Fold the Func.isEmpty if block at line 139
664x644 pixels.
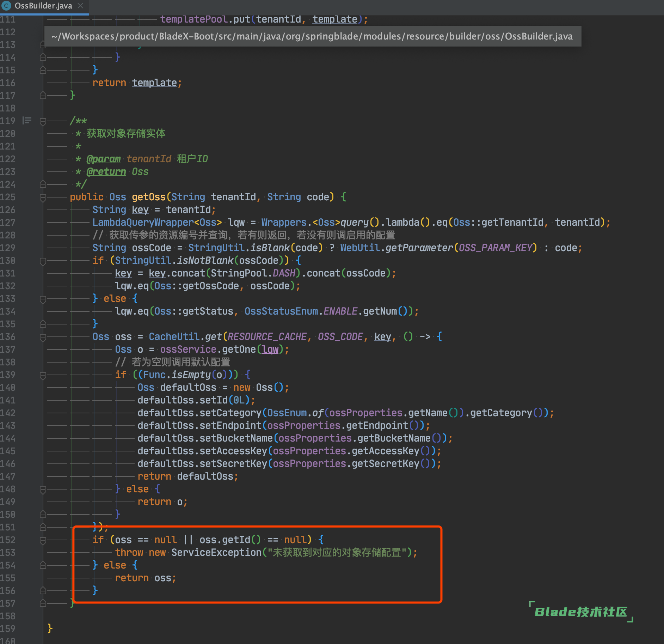coord(43,375)
